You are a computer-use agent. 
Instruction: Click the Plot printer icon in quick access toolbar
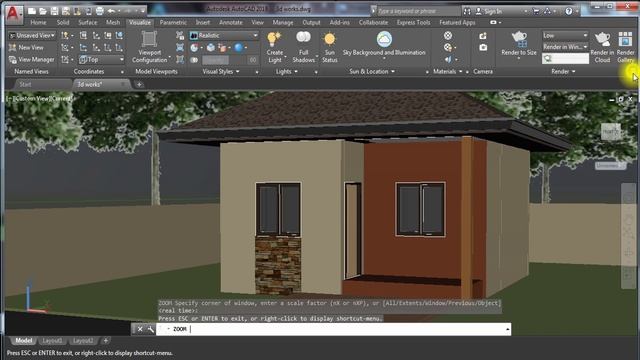(100, 11)
